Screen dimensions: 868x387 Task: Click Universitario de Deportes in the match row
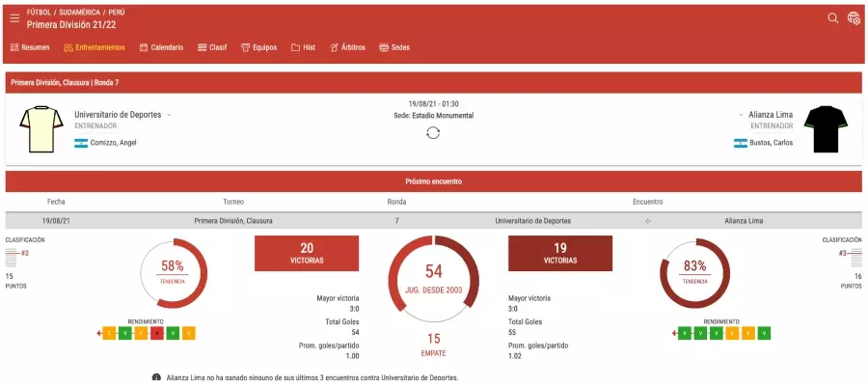pyautogui.click(x=532, y=221)
